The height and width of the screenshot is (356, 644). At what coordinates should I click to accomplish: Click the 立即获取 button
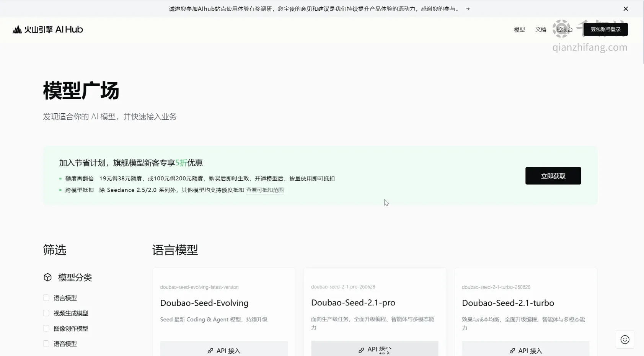[x=553, y=176]
